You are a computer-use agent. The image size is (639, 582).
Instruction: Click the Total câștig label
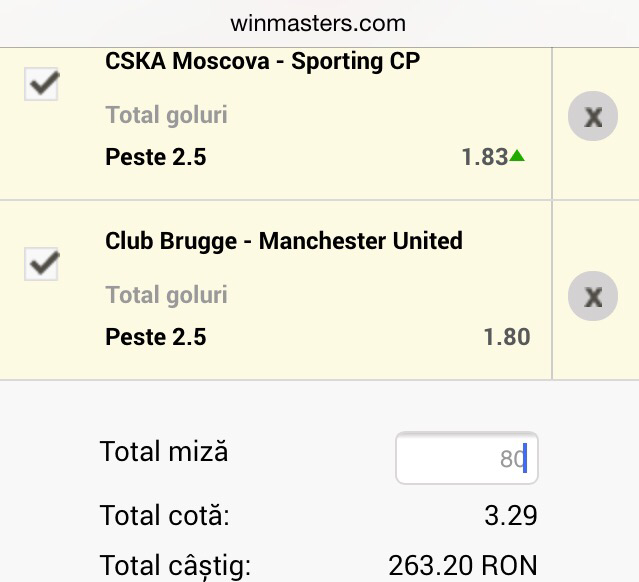(174, 567)
